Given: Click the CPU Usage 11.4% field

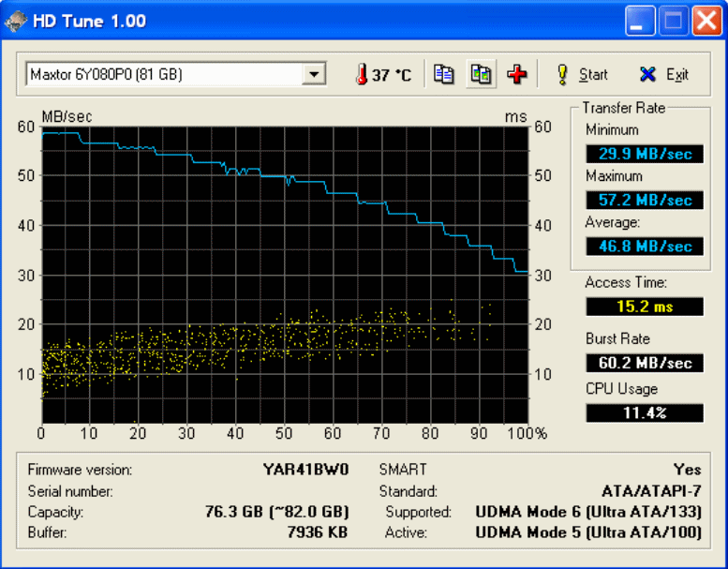Looking at the screenshot, I should [645, 413].
